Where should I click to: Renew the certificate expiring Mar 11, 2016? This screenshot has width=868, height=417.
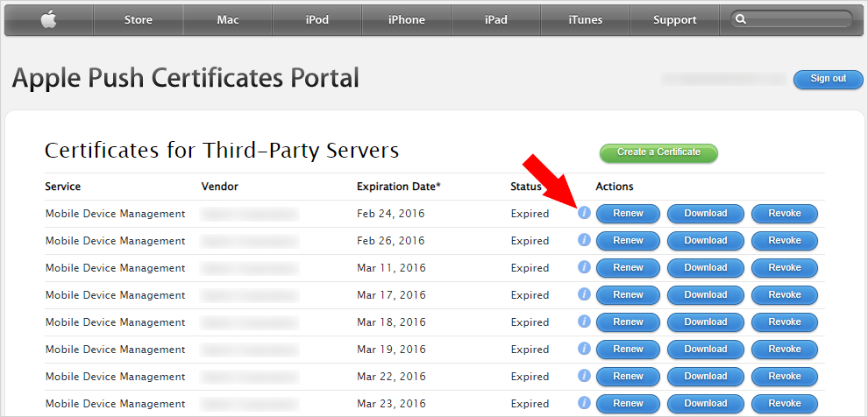point(629,268)
